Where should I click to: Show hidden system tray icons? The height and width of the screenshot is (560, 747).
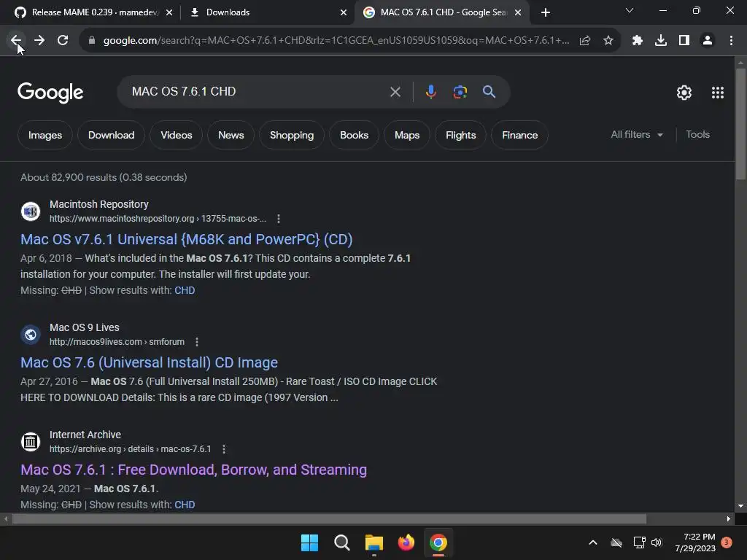(x=593, y=542)
